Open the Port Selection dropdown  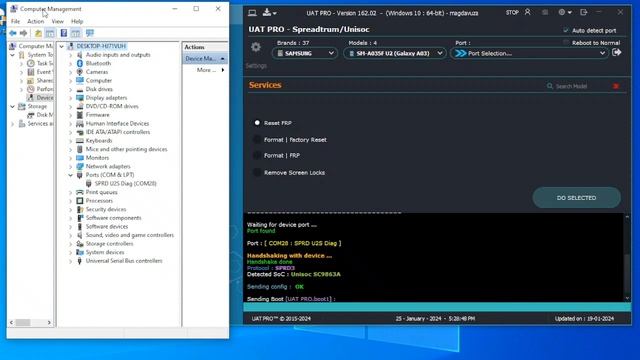click(x=529, y=53)
